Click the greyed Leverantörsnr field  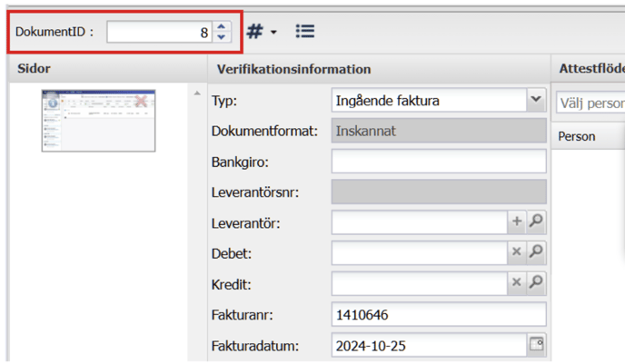coord(439,192)
